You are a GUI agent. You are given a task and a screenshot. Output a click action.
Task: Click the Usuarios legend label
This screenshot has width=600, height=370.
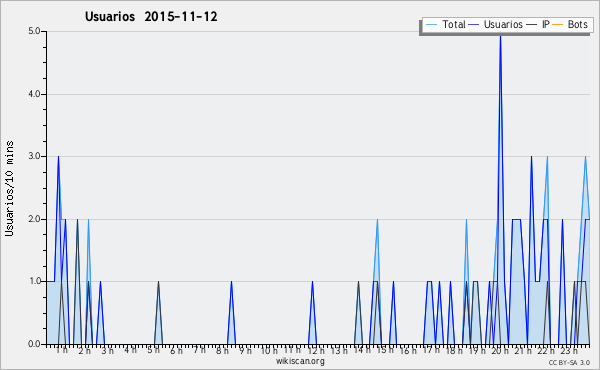(503, 24)
